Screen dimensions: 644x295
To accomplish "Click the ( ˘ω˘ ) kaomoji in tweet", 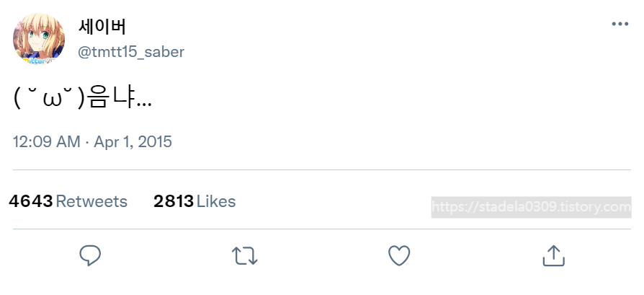I will click(x=49, y=99).
